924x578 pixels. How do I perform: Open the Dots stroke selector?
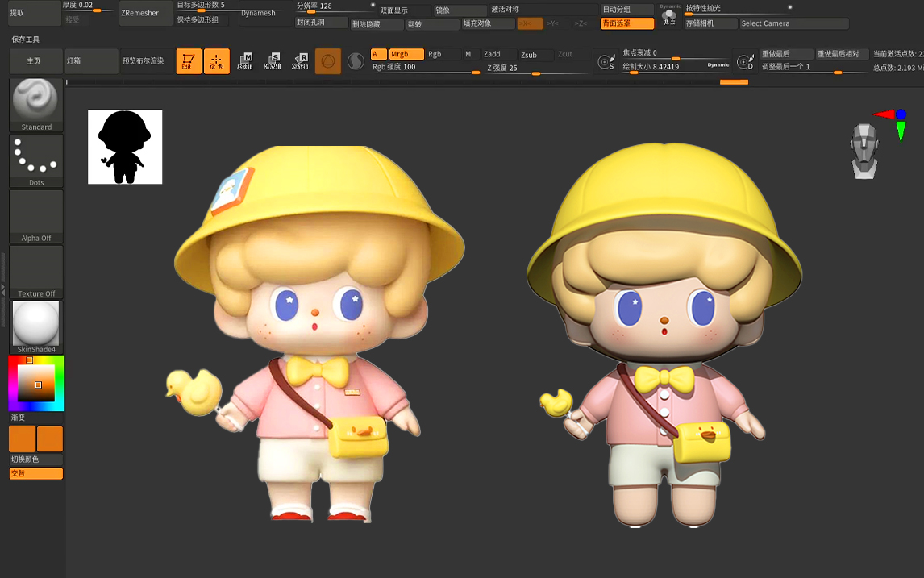coord(35,157)
